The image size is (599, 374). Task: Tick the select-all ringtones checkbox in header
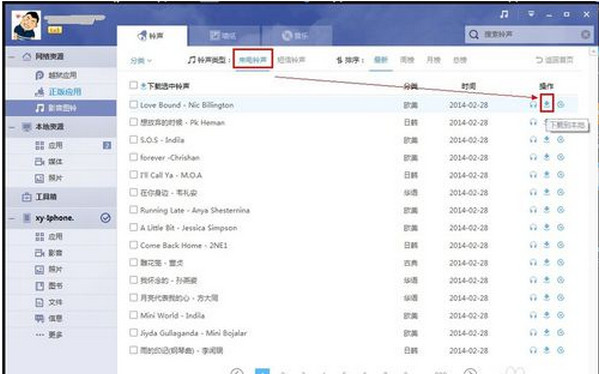click(x=133, y=85)
